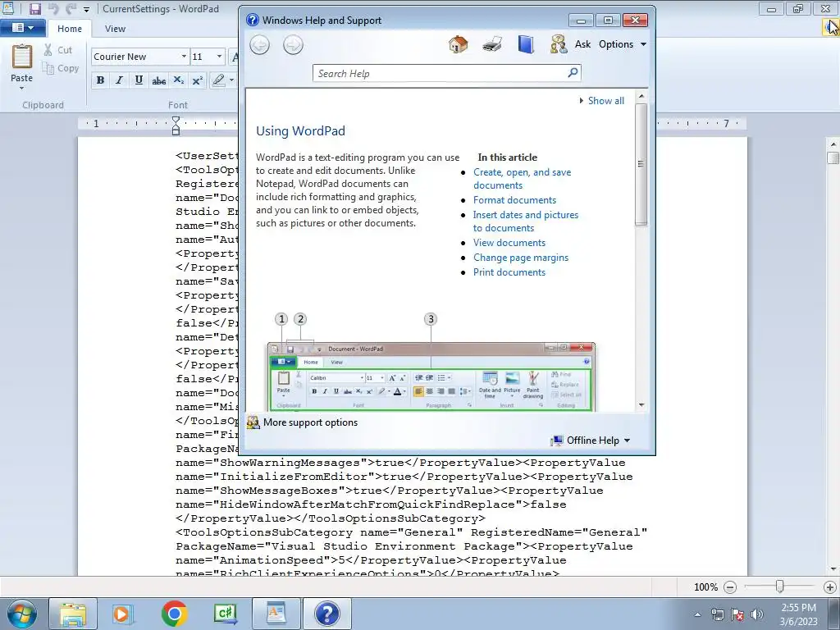The height and width of the screenshot is (630, 840).
Task: Click the ruler indent marker in WordPad
Action: click(x=176, y=126)
